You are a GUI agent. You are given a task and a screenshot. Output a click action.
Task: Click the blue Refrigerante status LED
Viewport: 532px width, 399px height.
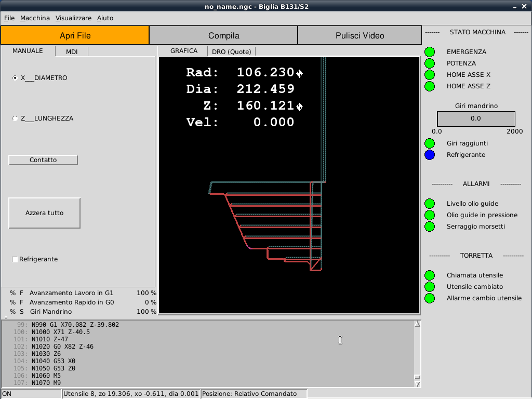point(430,155)
